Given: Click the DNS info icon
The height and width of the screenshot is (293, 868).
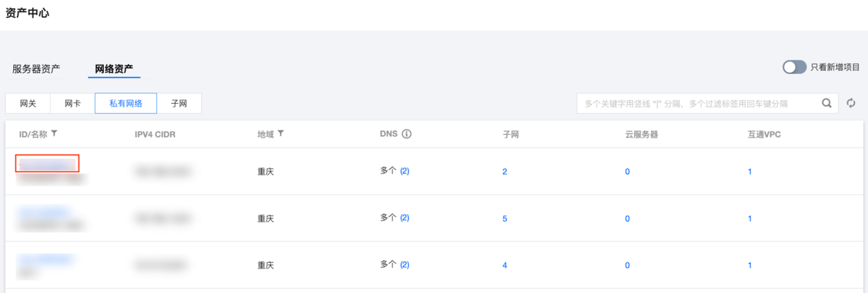Looking at the screenshot, I should [x=407, y=134].
